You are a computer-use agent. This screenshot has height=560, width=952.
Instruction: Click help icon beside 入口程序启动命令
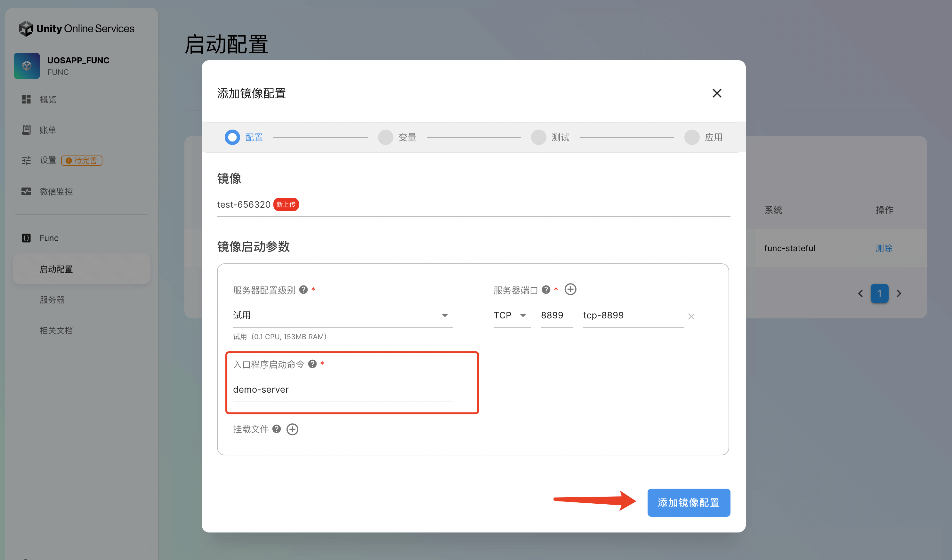(312, 364)
